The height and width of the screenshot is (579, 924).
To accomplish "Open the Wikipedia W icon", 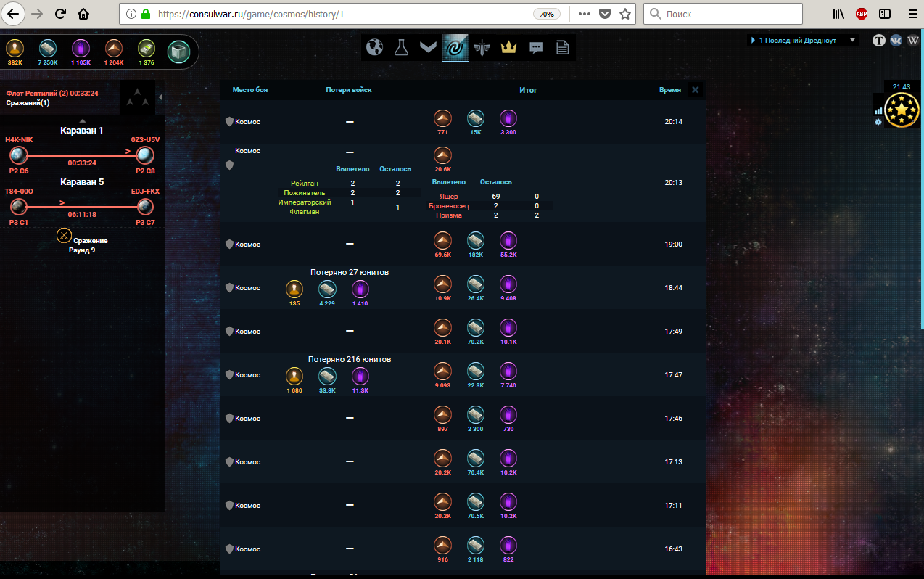I will point(912,41).
